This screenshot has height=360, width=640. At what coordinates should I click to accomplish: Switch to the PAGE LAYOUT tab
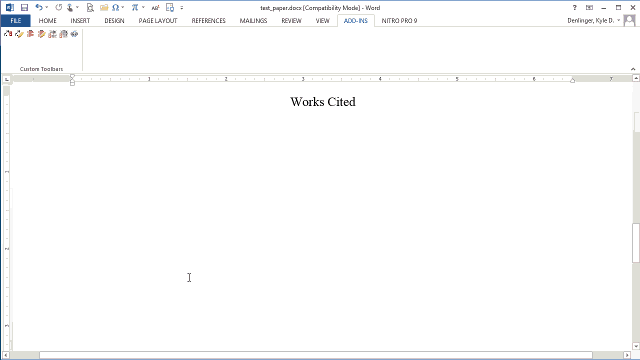[x=158, y=20]
